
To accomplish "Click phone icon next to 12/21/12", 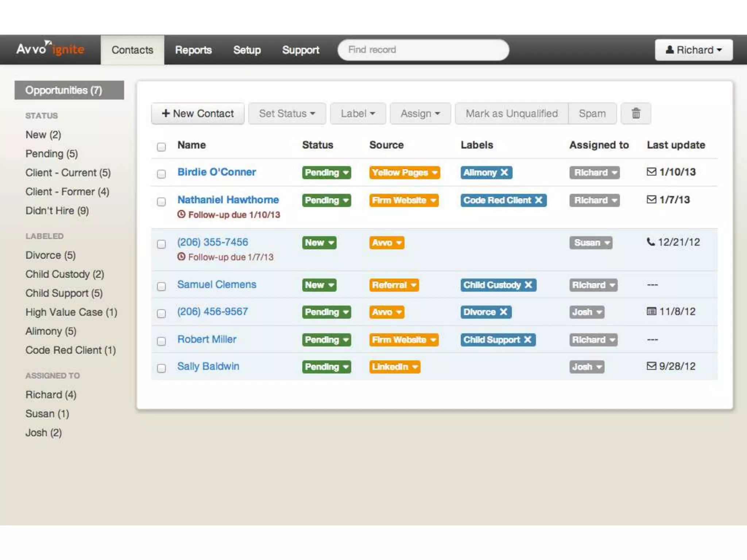I will coord(651,241).
